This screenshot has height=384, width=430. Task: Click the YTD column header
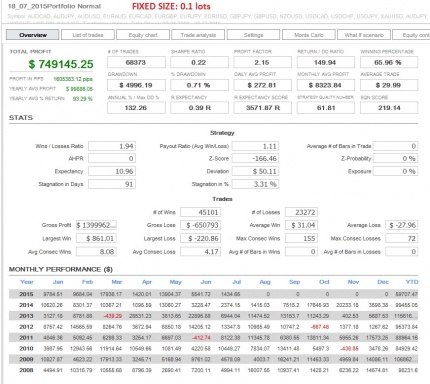tap(412, 282)
